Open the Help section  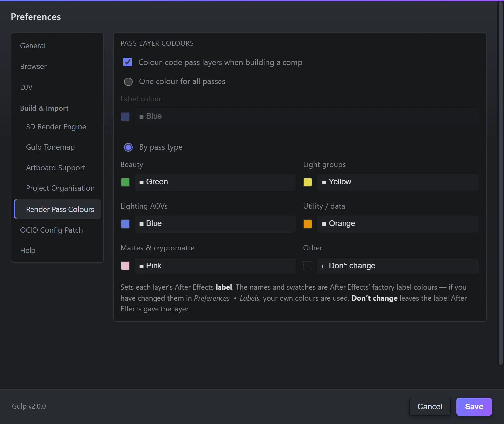point(57,250)
